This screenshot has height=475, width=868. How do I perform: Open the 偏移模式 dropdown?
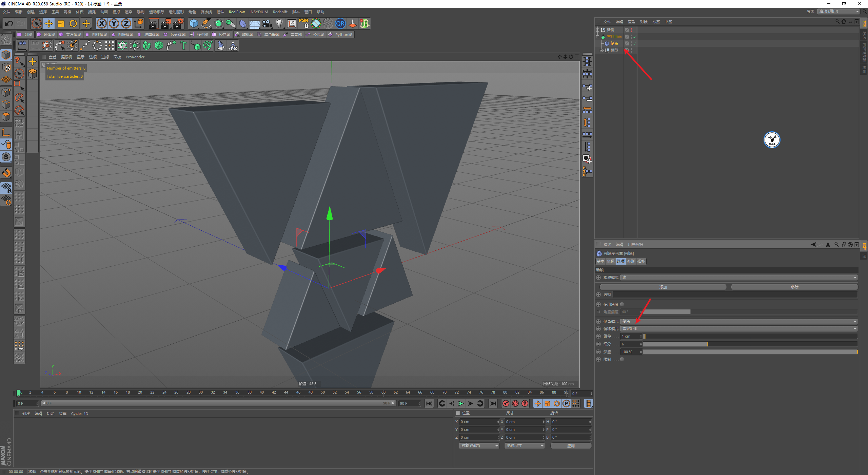coord(738,329)
